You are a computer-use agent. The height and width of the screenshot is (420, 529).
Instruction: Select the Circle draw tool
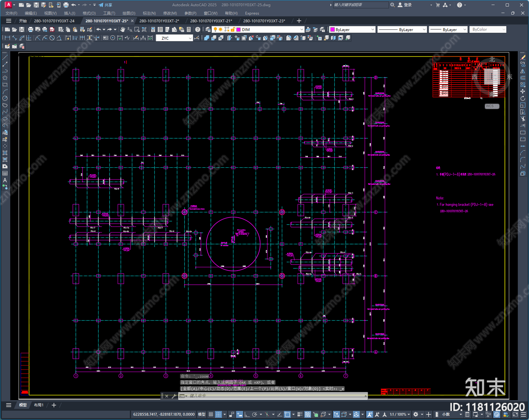pos(5,98)
